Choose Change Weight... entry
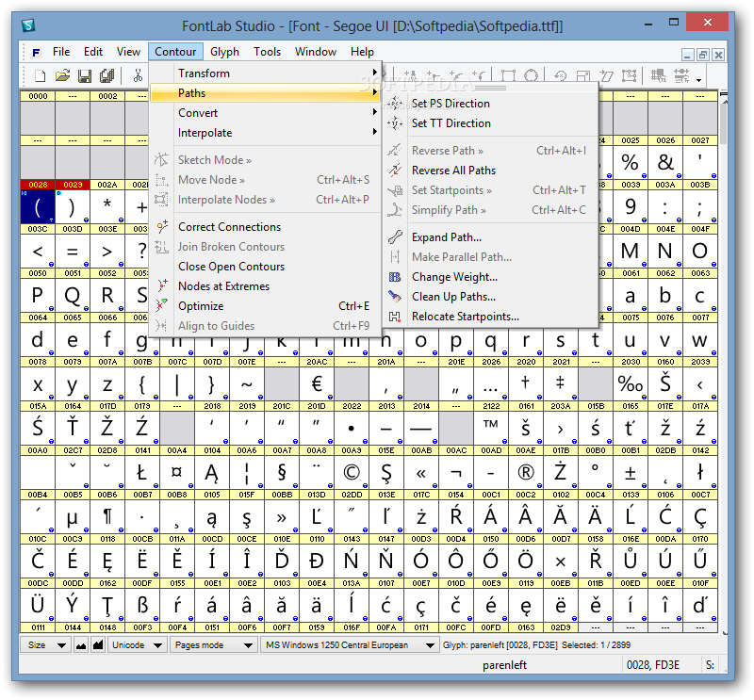The height and width of the screenshot is (700, 754). tap(491, 277)
